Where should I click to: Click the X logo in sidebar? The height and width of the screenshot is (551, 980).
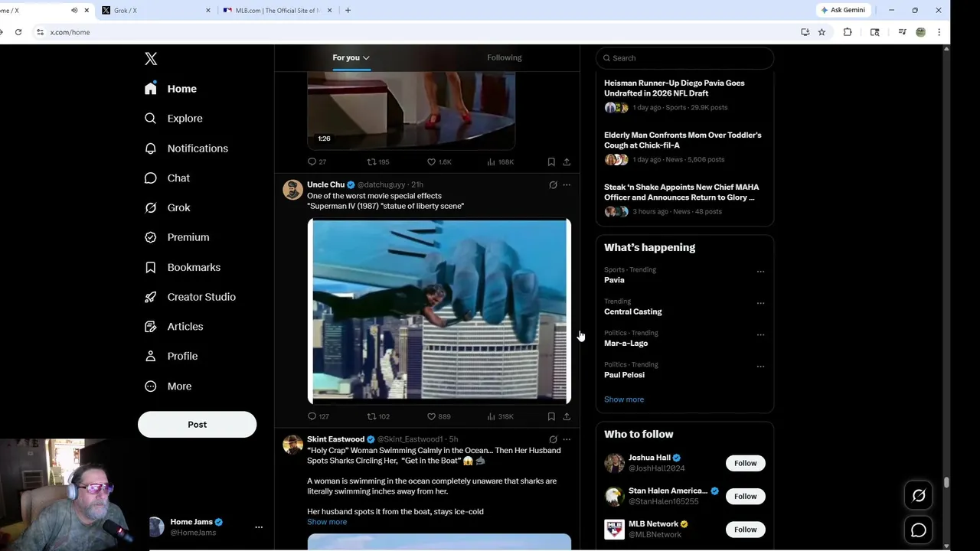tap(151, 59)
